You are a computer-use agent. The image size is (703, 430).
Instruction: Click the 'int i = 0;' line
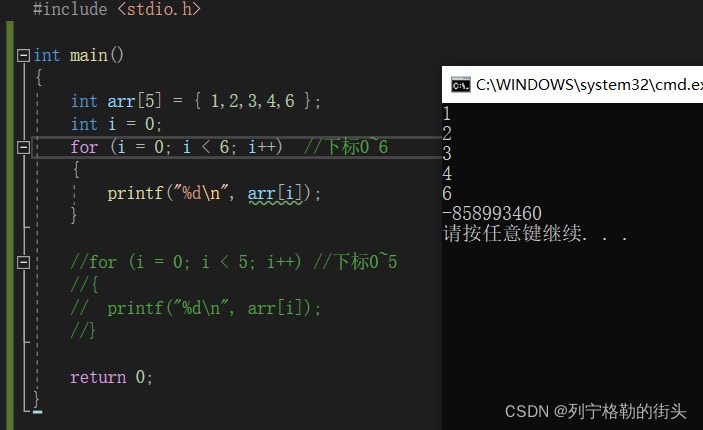coord(116,124)
